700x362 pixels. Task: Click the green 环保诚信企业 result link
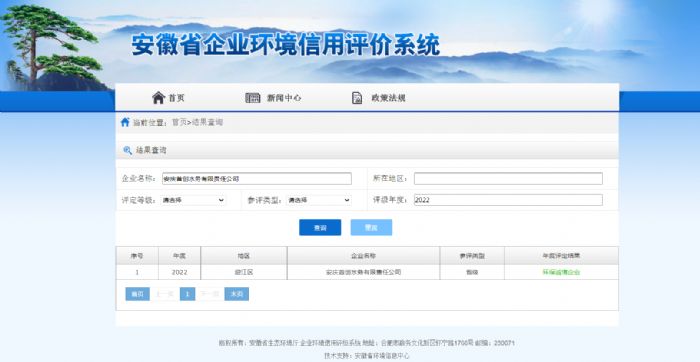point(561,272)
